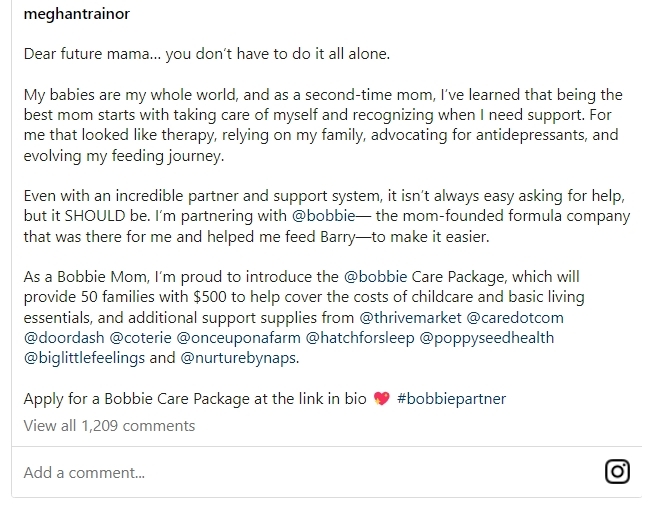Open the @doordash mention link
Viewport: 653px width, 516px height.
tap(64, 337)
